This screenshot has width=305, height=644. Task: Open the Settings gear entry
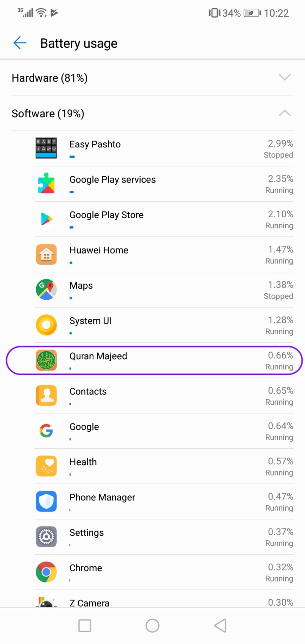[x=152, y=537]
